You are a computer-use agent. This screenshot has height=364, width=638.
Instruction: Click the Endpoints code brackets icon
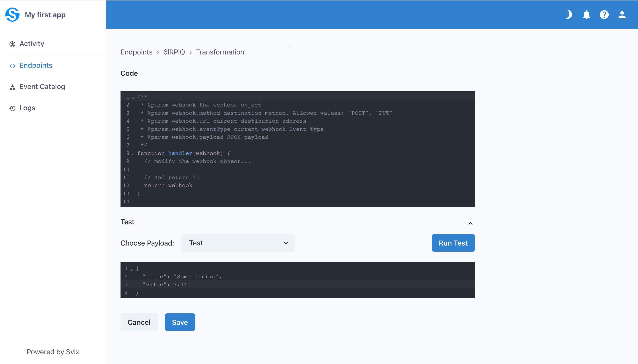12,66
